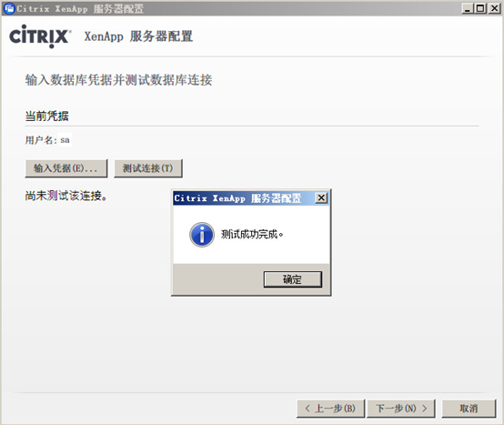Click the 尚未测试该连接 status text

[66, 196]
